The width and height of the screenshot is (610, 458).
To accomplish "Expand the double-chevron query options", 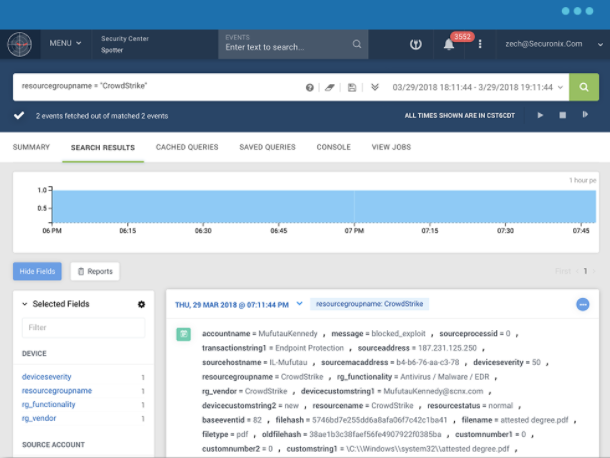I will click(x=375, y=87).
